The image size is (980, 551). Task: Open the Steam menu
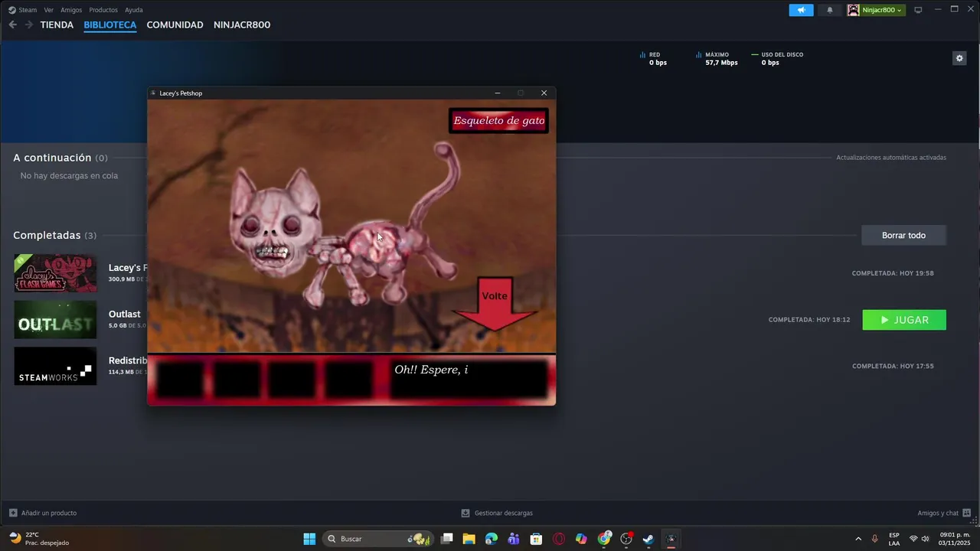pos(28,10)
